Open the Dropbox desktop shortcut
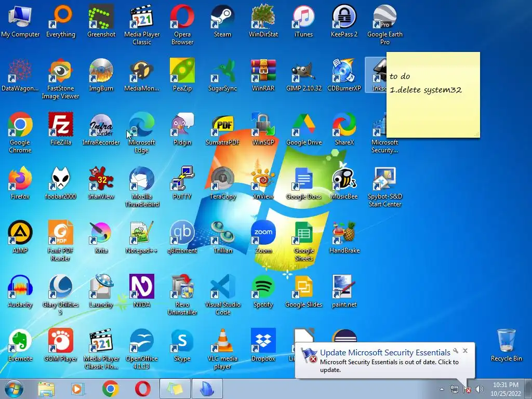The width and height of the screenshot is (532, 399). coord(263,345)
